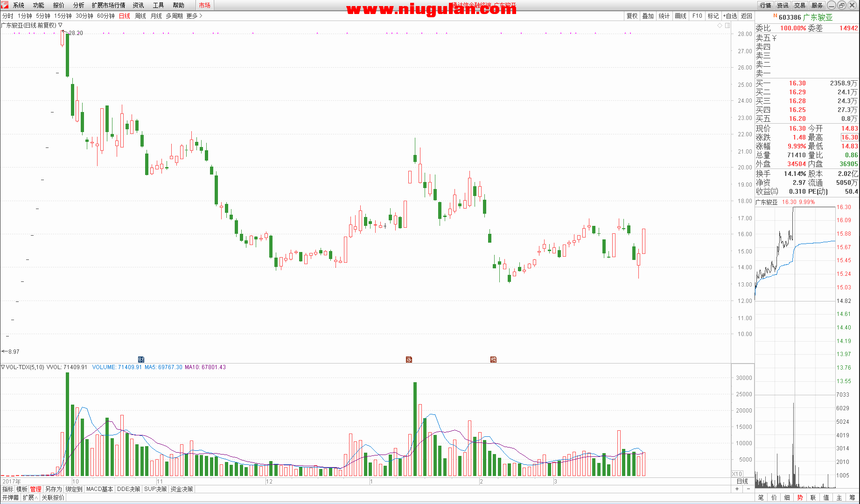The width and height of the screenshot is (860, 504).
Task: Click 绑定到 button
Action: click(74, 489)
